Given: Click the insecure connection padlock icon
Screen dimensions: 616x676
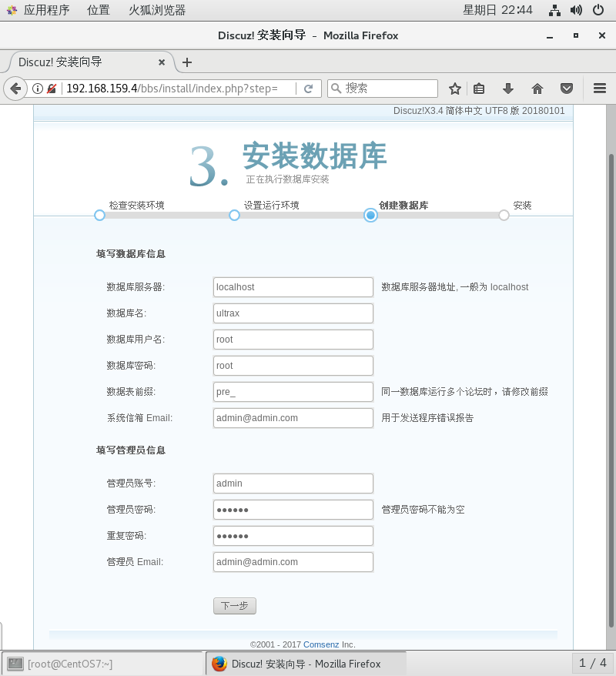Looking at the screenshot, I should tap(52, 89).
